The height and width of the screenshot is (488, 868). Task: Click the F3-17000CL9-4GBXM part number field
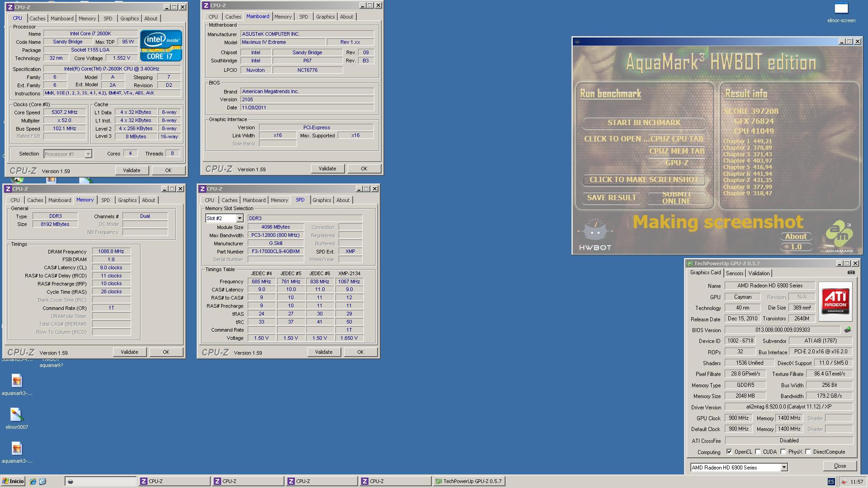click(x=275, y=251)
